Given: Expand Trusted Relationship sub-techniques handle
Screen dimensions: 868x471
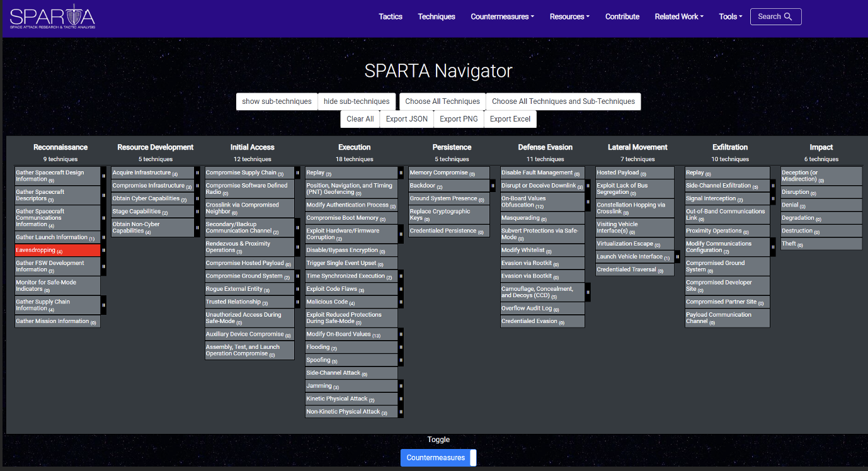Looking at the screenshot, I should 297,302.
